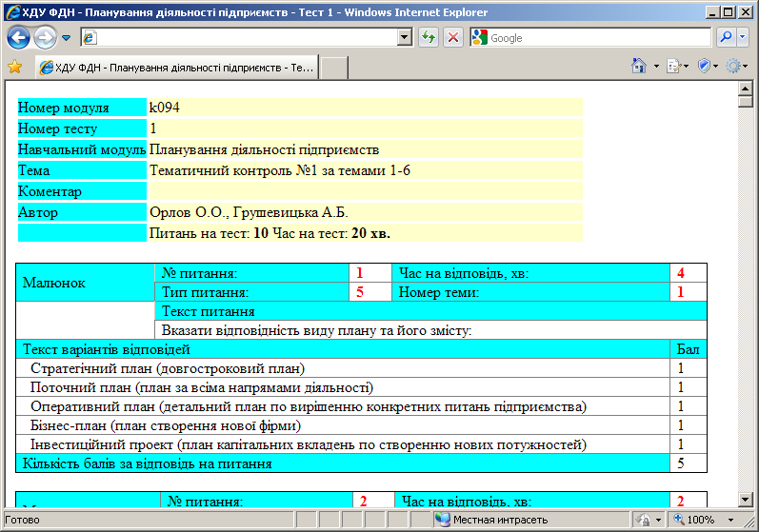The width and height of the screenshot is (759, 532).
Task: Select the ХДУ ФДН test page tab
Action: [x=175, y=68]
